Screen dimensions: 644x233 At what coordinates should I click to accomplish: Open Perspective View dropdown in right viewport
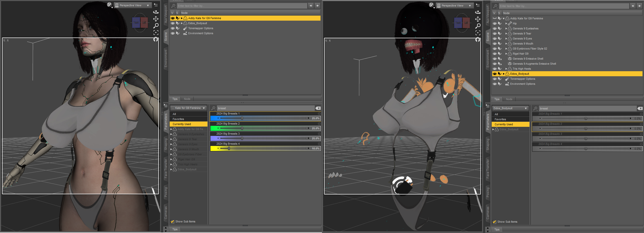pyautogui.click(x=455, y=6)
